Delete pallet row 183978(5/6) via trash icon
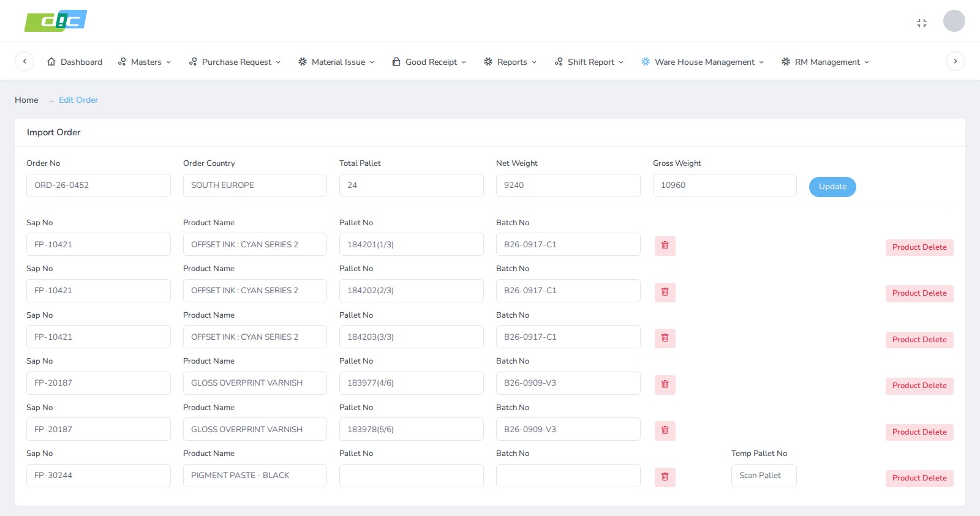This screenshot has width=980, height=516. (x=665, y=430)
